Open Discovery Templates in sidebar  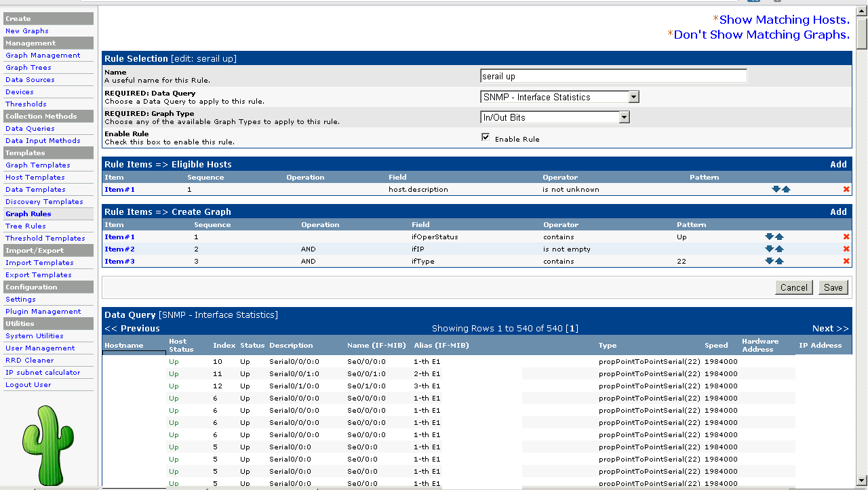[x=44, y=202]
